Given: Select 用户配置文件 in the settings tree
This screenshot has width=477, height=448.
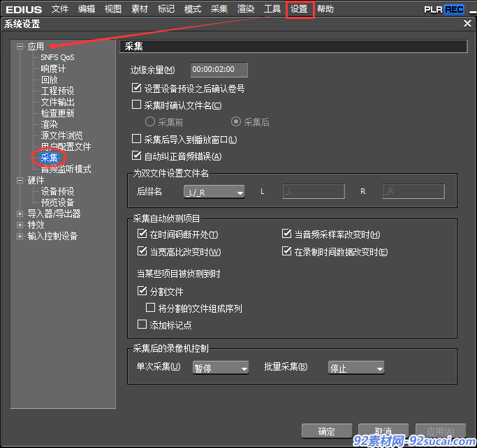Looking at the screenshot, I should [x=66, y=147].
